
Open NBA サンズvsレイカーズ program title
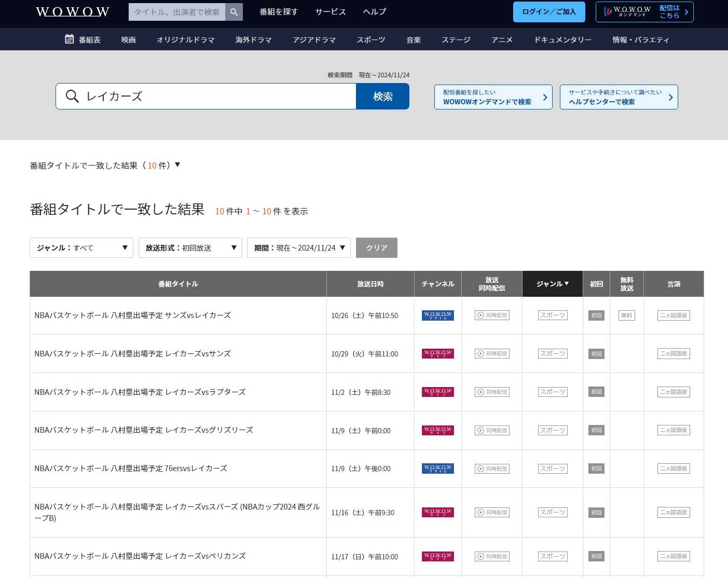click(x=133, y=315)
